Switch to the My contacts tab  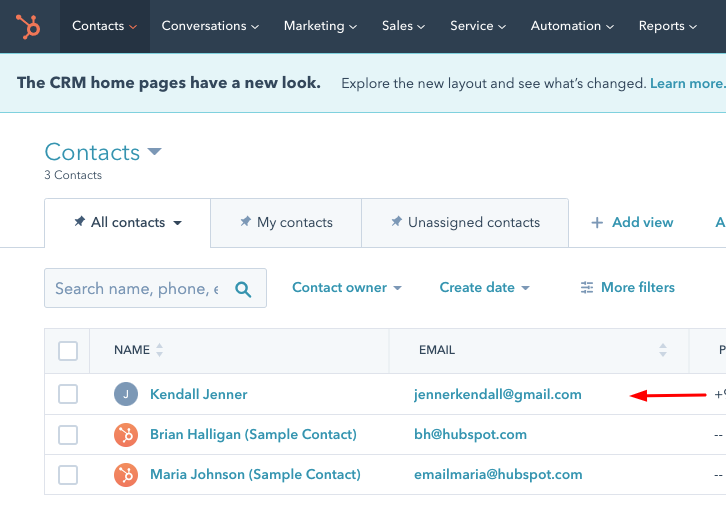(x=286, y=223)
